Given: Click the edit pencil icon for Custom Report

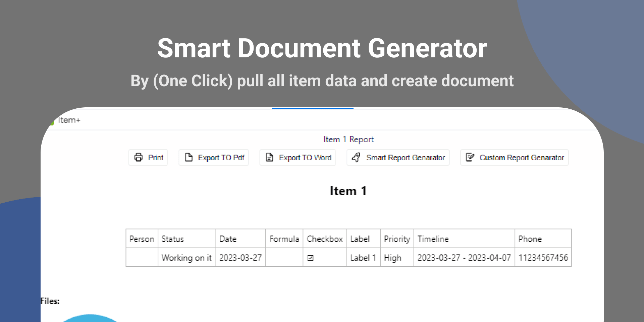Looking at the screenshot, I should [470, 157].
